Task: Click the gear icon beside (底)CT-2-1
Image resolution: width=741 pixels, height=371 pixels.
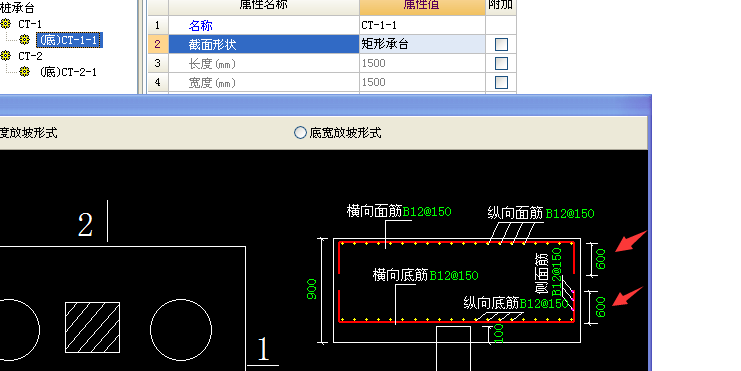Action: (25, 72)
